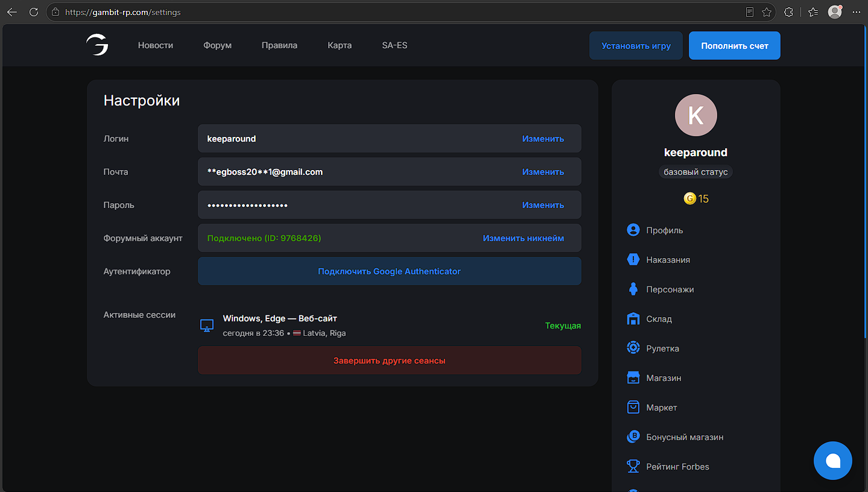
Task: Click the базовый статус badge
Action: [x=695, y=172]
